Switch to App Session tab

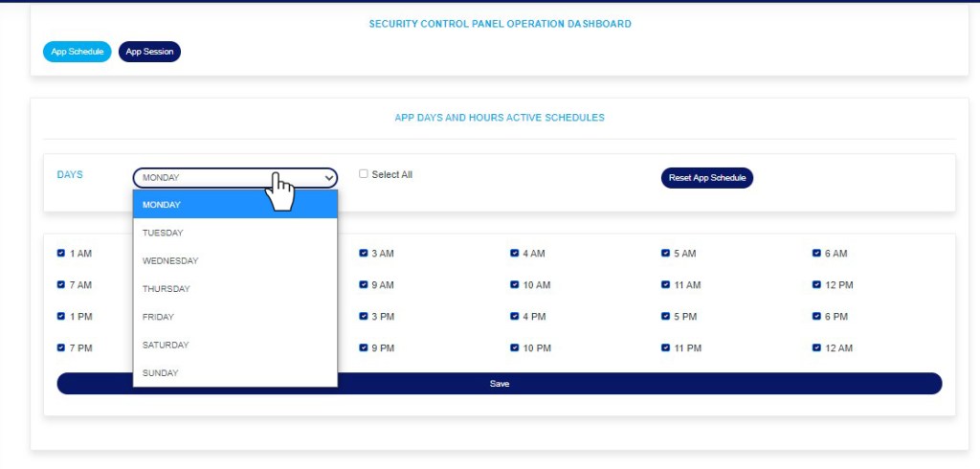(149, 52)
